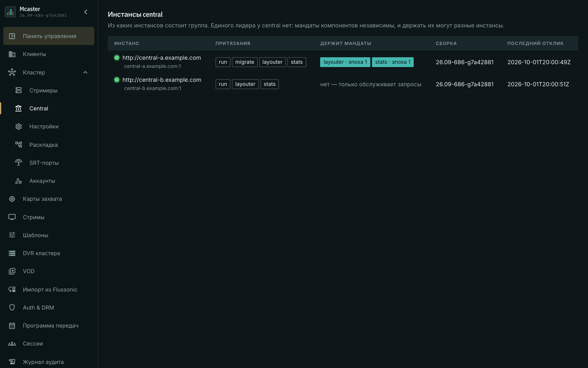Open the Клиенты menu item
This screenshot has width=588, height=368.
pos(49,54)
